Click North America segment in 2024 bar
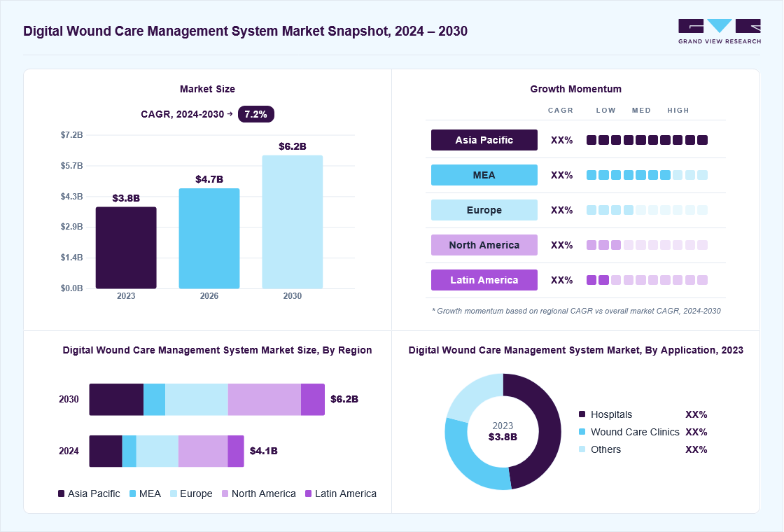784x532 pixels. [x=203, y=451]
